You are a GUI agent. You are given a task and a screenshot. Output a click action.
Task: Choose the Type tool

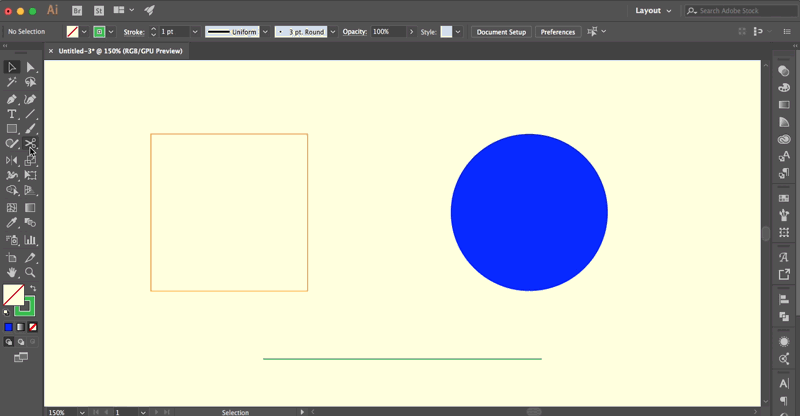point(12,114)
